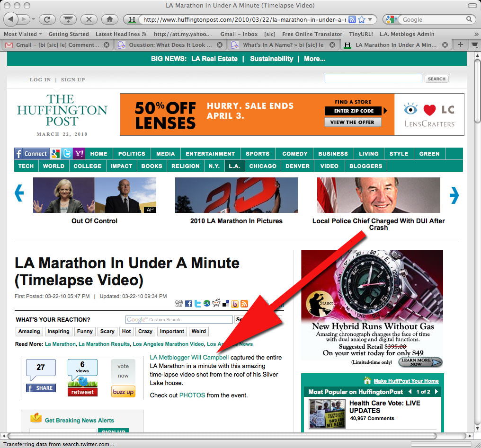The width and height of the screenshot is (481, 448).
Task: Switch to the Question: What Does It Look tab
Action: 170,45
